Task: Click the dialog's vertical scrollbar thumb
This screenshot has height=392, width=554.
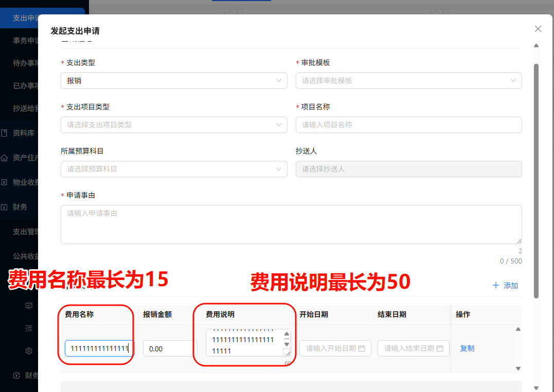Action: point(536,180)
